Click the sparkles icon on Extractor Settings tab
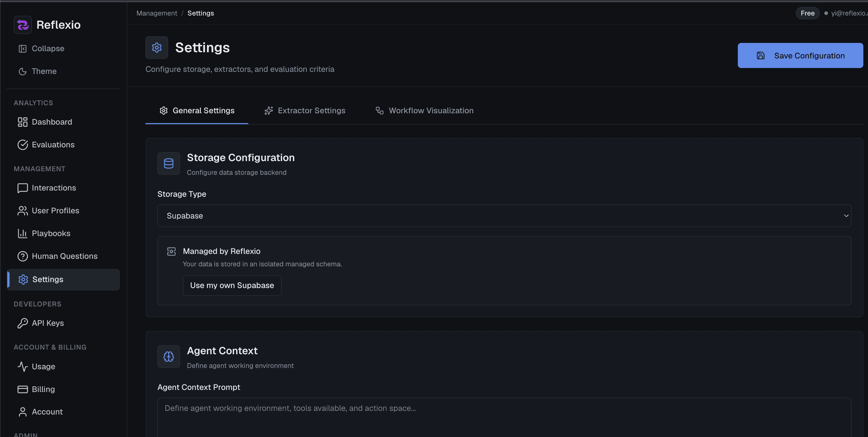 269,111
